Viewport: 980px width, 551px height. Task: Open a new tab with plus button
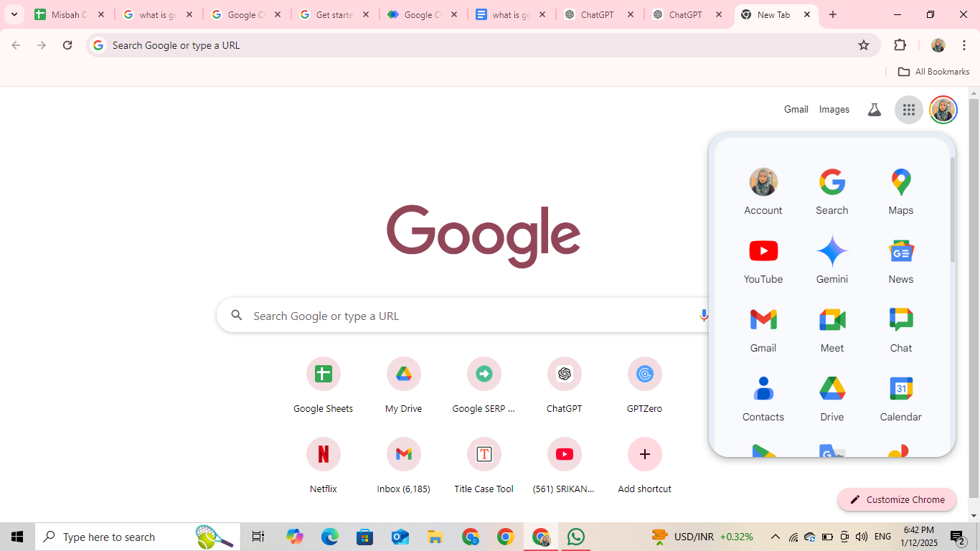[x=833, y=14]
